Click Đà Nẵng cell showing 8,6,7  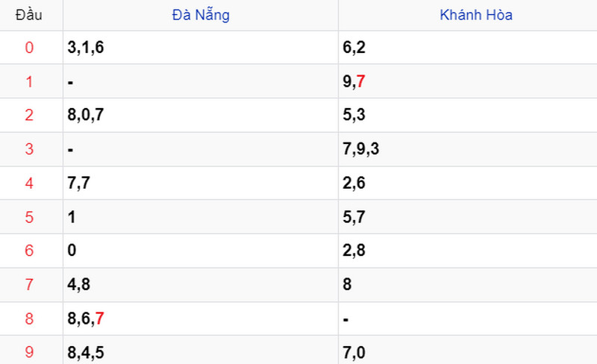pyautogui.click(x=201, y=318)
